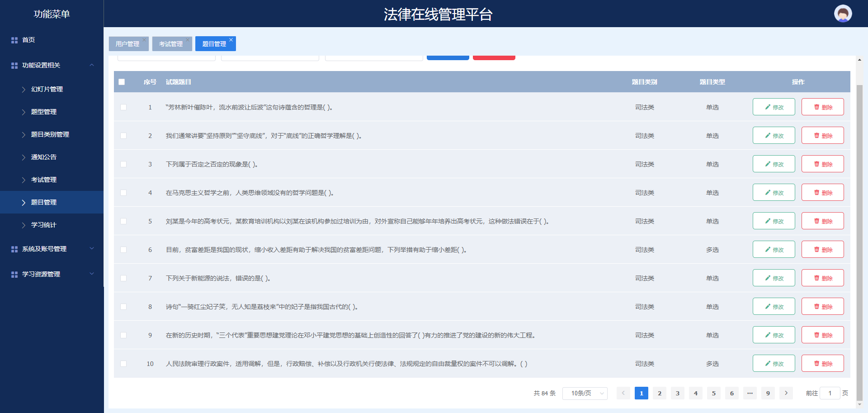
Task: Toggle the select-all checkbox in table header
Action: click(x=122, y=82)
